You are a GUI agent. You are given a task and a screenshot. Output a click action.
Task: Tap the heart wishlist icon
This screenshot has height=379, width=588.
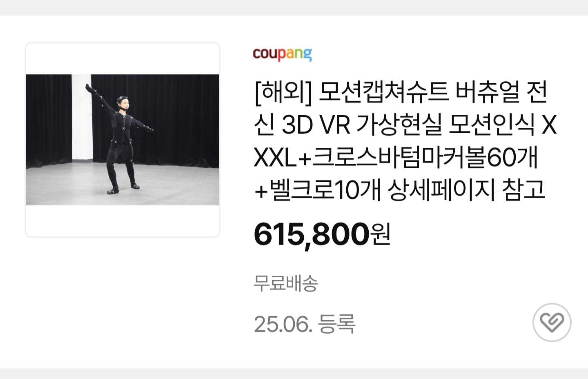pos(552,322)
